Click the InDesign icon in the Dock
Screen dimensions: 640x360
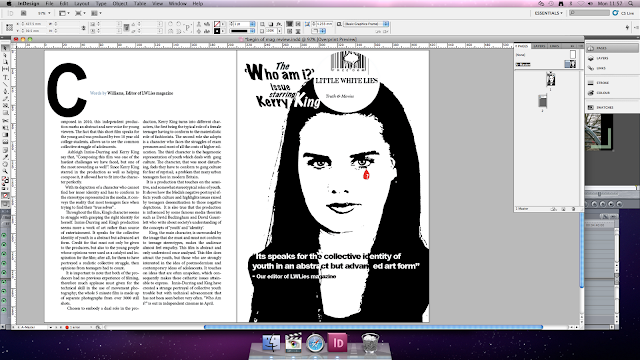[338, 342]
